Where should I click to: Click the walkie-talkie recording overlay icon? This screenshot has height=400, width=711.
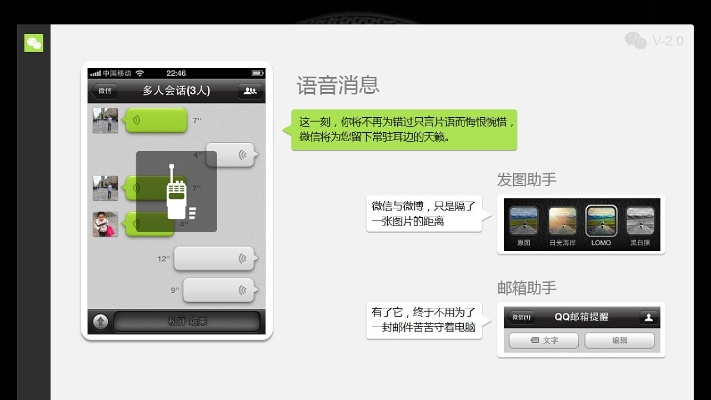click(176, 191)
